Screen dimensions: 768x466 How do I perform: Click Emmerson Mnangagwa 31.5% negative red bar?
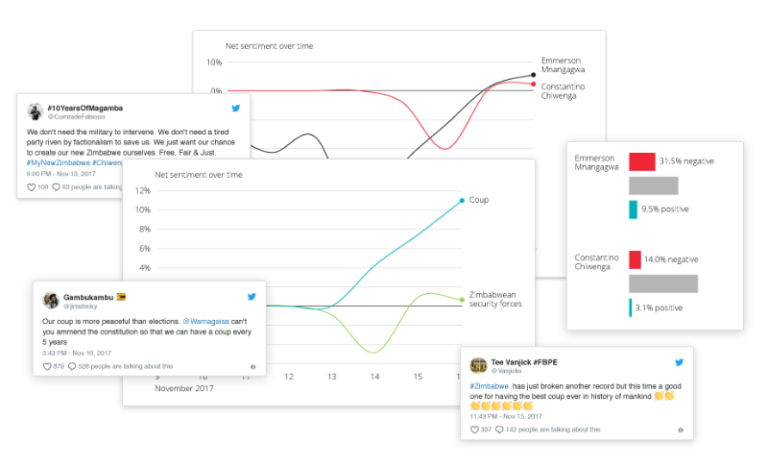[x=642, y=161]
